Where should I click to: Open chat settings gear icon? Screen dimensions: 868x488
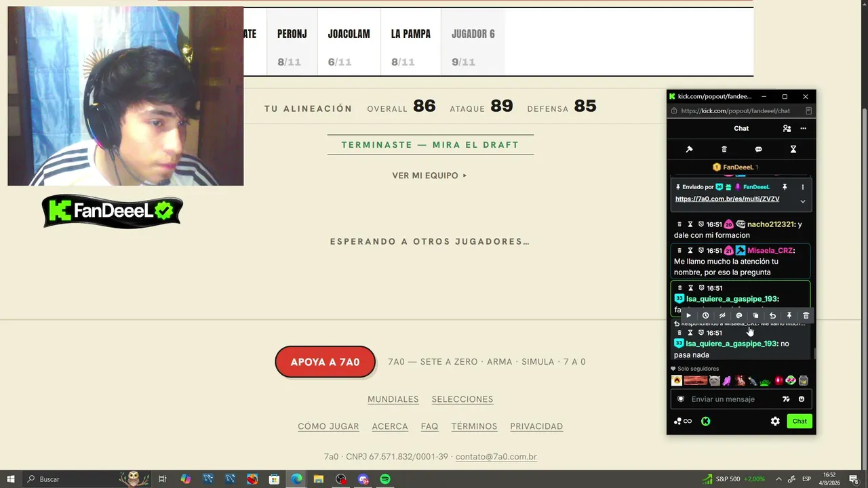[775, 421]
